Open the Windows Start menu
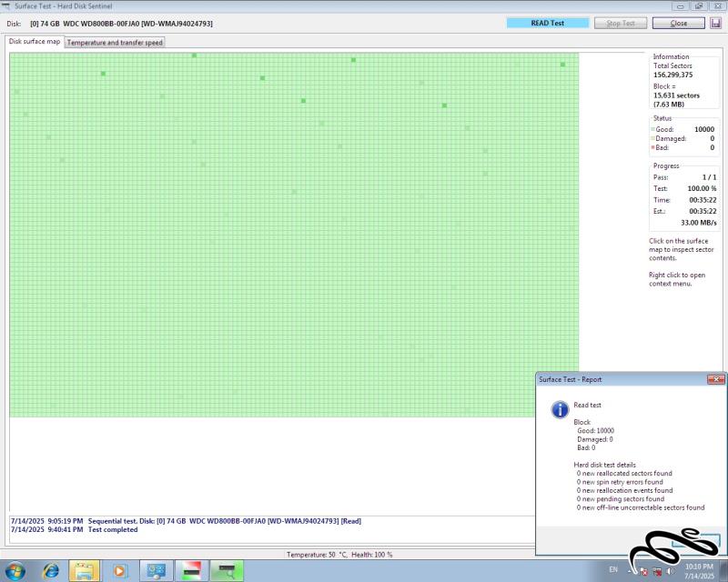 pos(15,570)
